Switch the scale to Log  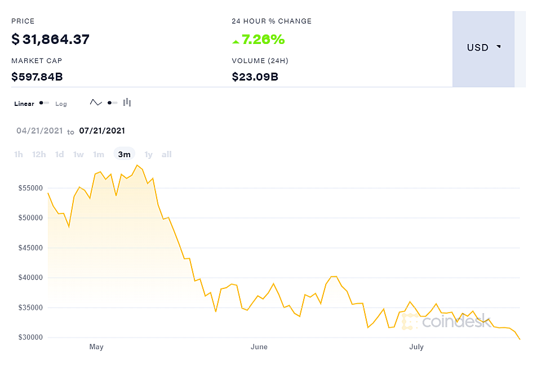[x=61, y=104]
